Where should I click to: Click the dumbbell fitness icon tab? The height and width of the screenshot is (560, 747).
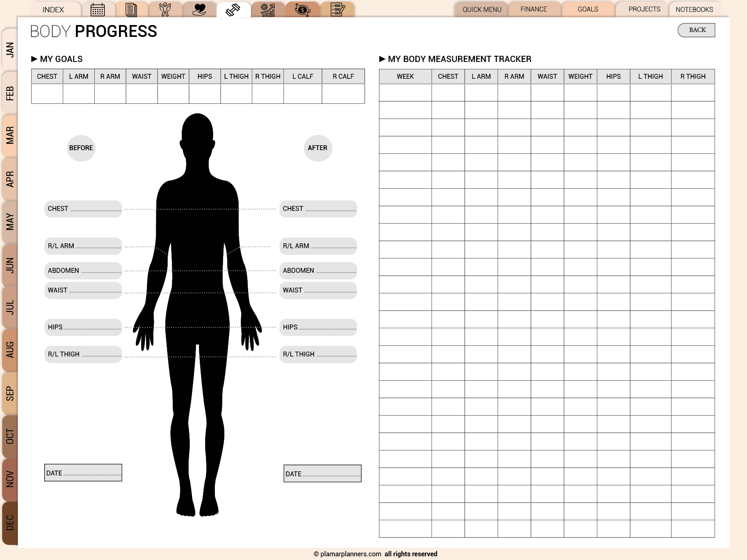point(233,9)
